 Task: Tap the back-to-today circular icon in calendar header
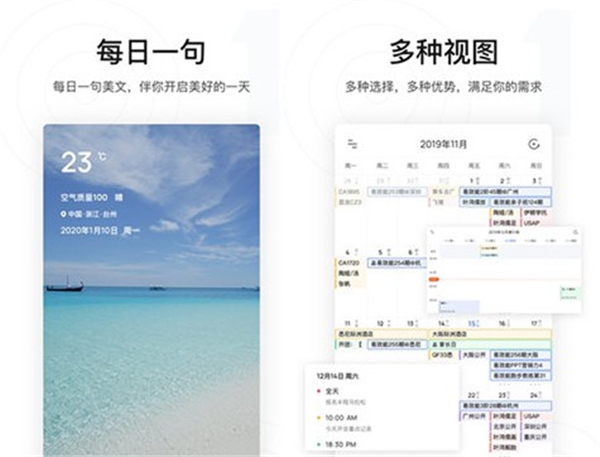click(534, 144)
